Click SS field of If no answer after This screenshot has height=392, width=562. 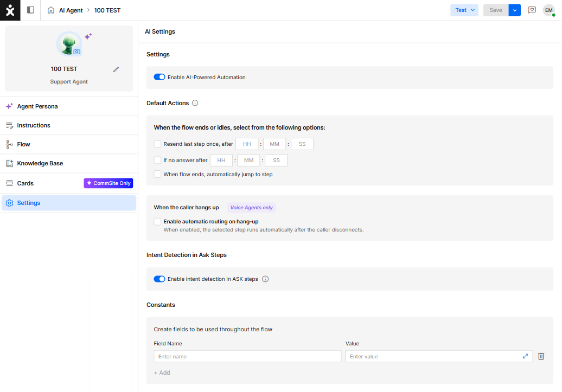276,160
